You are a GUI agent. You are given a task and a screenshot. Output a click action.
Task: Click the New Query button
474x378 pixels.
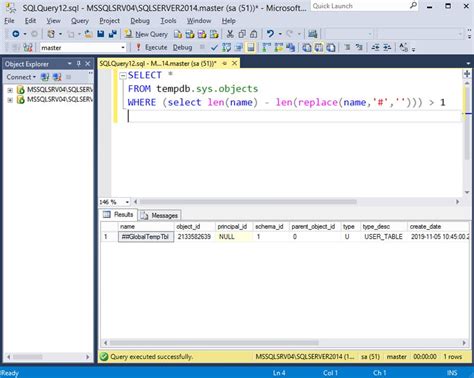(x=146, y=34)
